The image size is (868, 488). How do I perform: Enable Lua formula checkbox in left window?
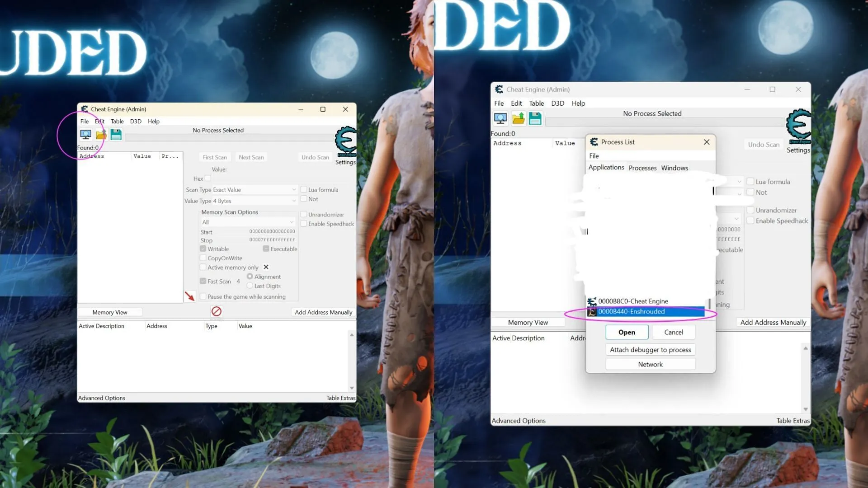click(x=304, y=190)
